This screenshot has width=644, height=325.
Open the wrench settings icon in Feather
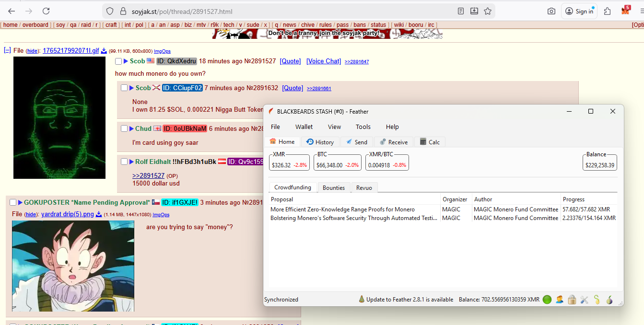click(584, 300)
